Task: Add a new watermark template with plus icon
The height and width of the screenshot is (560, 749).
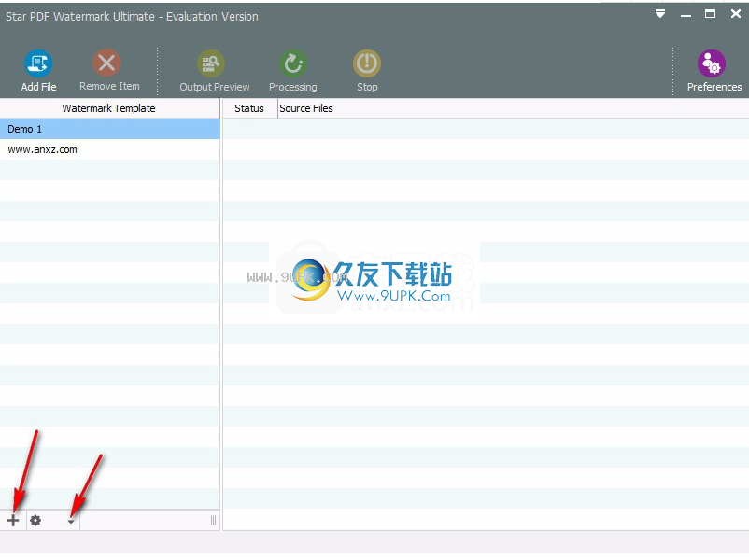Action: click(13, 521)
